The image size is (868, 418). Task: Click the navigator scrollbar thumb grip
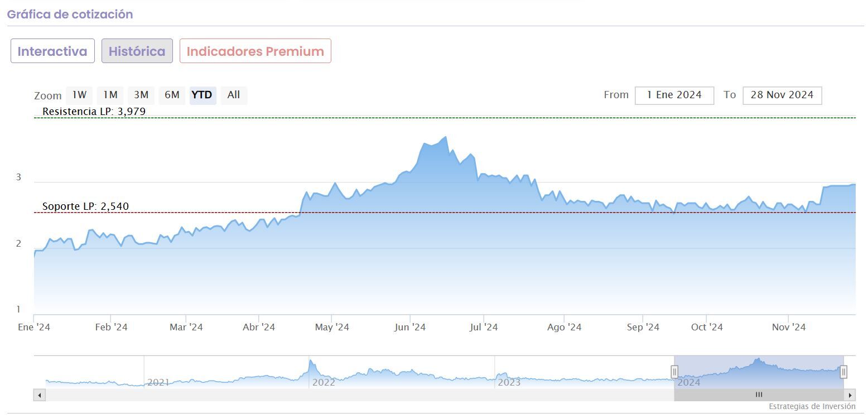pos(759,395)
